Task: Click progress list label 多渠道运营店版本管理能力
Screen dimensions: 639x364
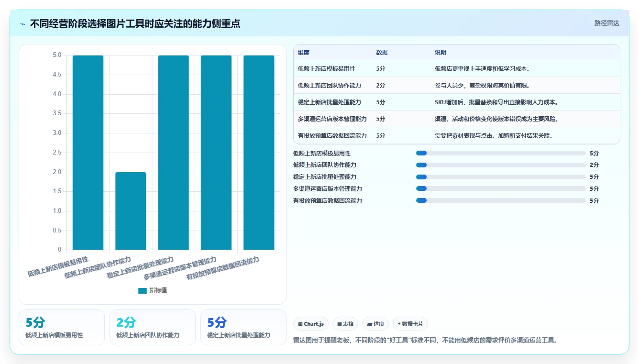Action: [328, 188]
